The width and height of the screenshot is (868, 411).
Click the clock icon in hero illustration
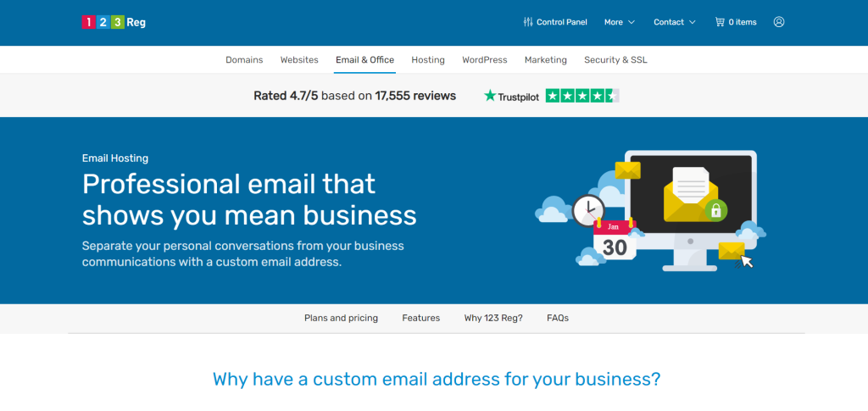[x=587, y=210]
